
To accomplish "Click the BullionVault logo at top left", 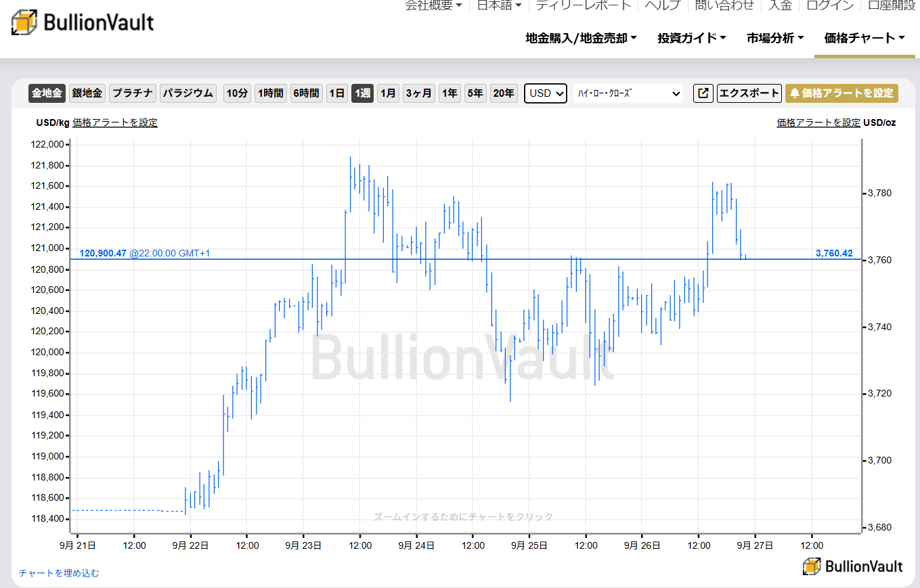I will 83,22.
